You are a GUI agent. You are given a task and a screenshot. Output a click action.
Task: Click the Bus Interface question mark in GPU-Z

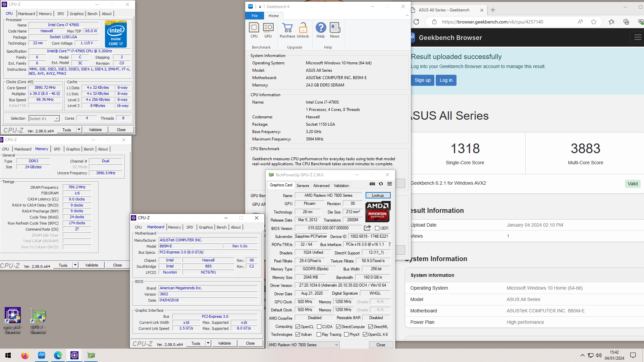(x=389, y=244)
